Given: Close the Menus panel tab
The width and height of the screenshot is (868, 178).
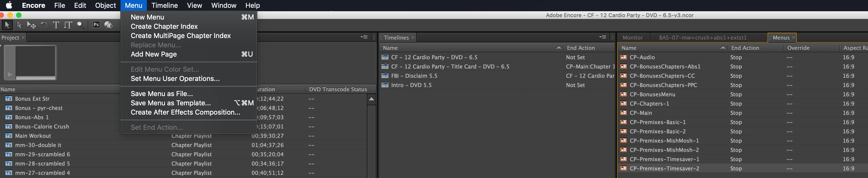Looking at the screenshot, I should pyautogui.click(x=794, y=37).
